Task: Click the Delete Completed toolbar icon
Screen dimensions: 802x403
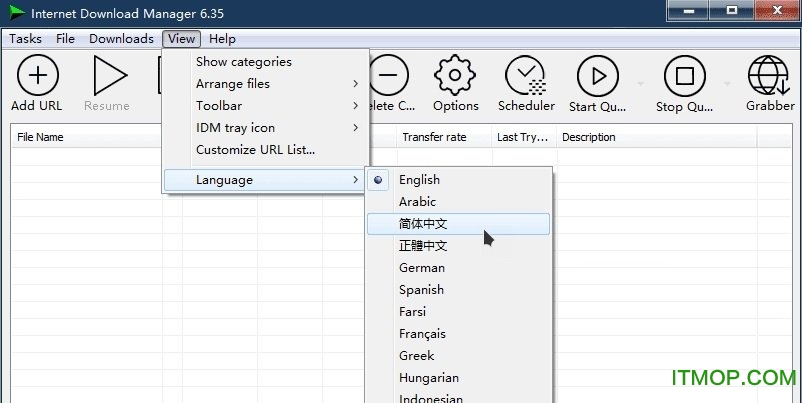Action: coord(388,76)
